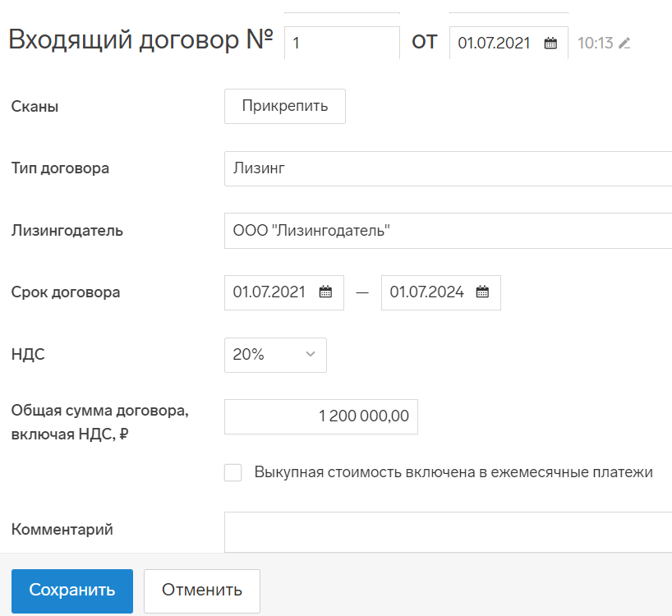
Task: Focus the contract end date input
Action: coord(441,292)
